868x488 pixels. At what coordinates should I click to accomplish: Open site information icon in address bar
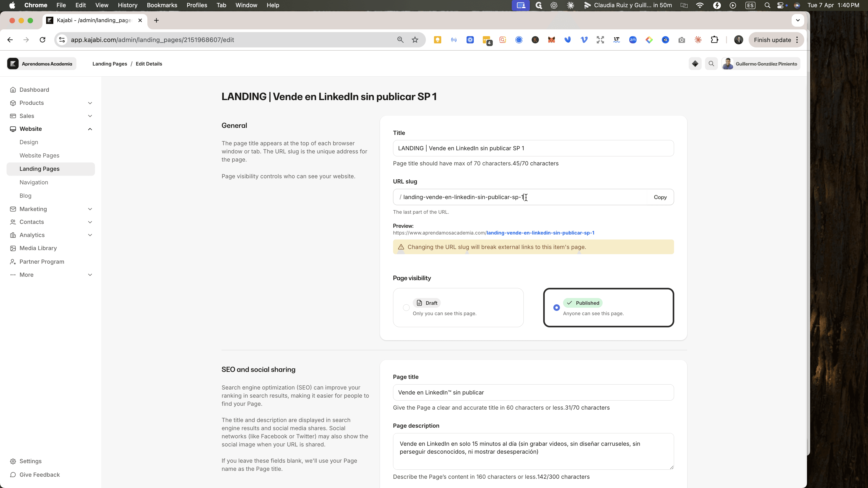[x=62, y=40]
